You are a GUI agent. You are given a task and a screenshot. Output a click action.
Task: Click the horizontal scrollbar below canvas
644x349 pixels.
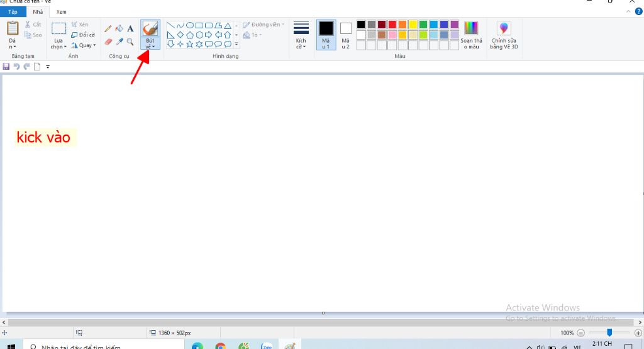(x=321, y=323)
